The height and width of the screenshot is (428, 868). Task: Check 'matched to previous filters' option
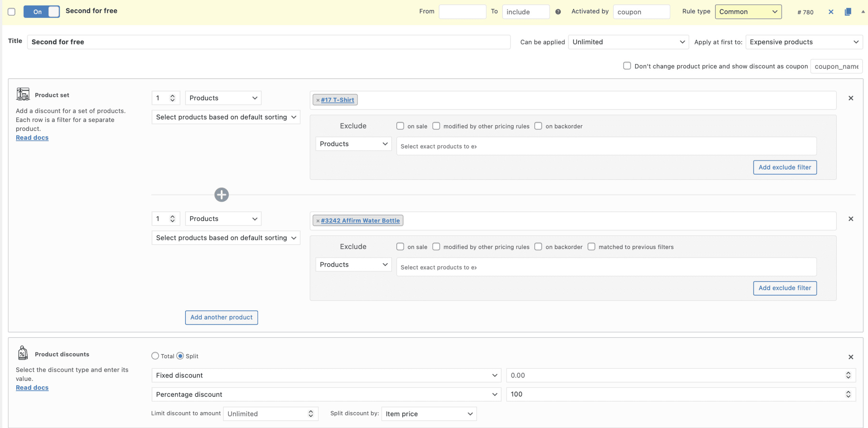pos(591,247)
